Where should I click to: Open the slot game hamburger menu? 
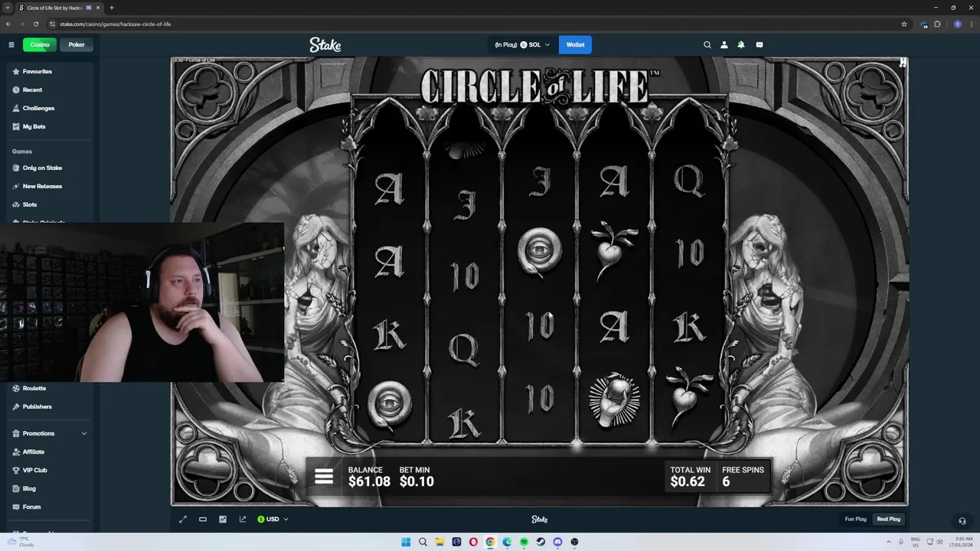click(324, 476)
